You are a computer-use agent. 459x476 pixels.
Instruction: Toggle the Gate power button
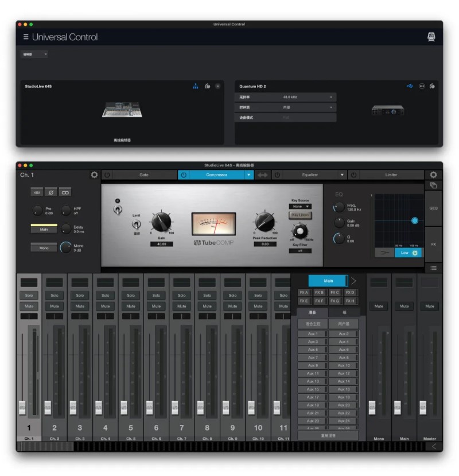[107, 175]
